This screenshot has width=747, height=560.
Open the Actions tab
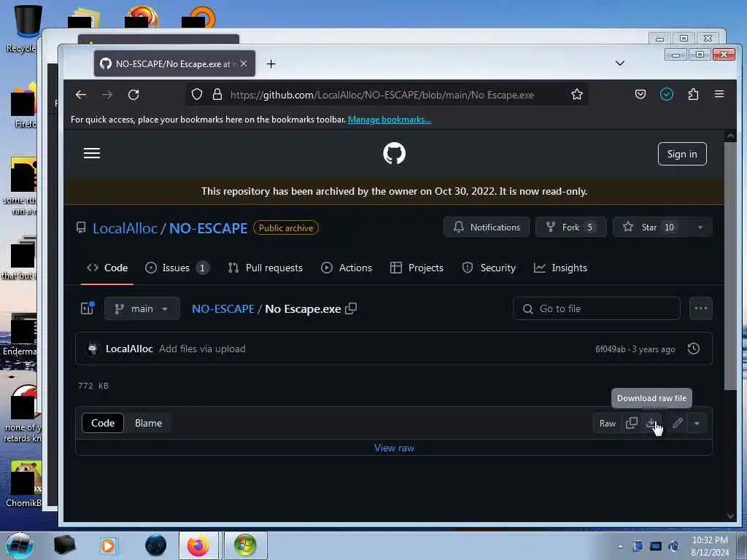click(347, 268)
